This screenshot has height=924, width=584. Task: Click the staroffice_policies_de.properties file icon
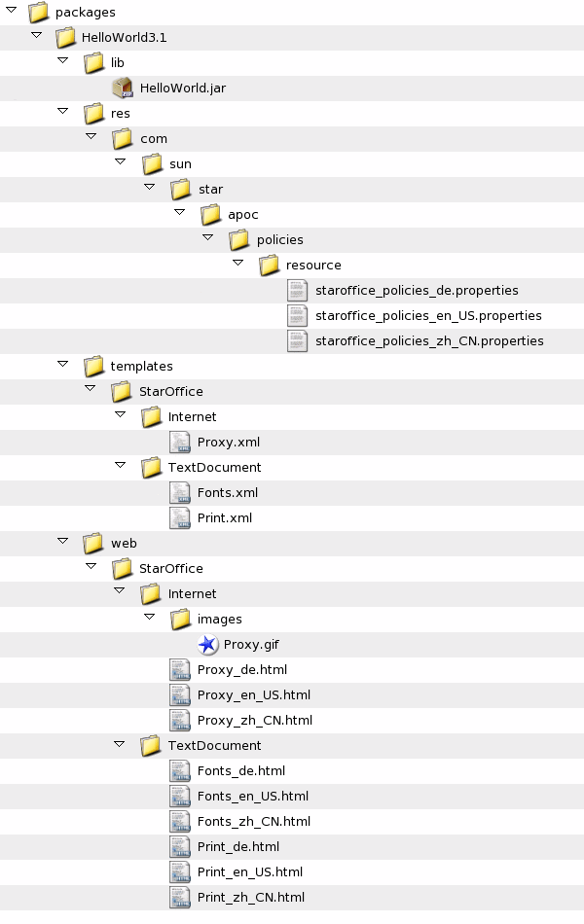297,291
